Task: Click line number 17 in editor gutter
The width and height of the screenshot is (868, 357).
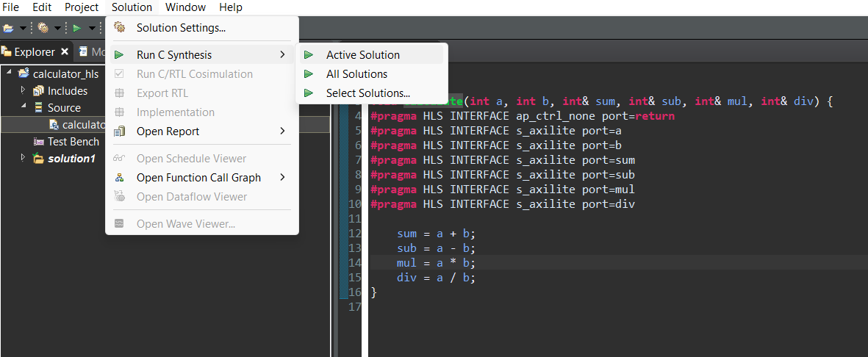Action: click(354, 306)
